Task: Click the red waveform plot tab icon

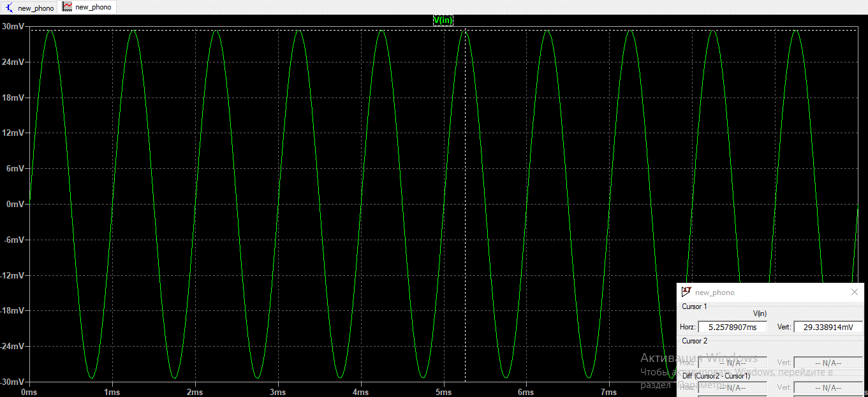Action: pyautogui.click(x=67, y=7)
